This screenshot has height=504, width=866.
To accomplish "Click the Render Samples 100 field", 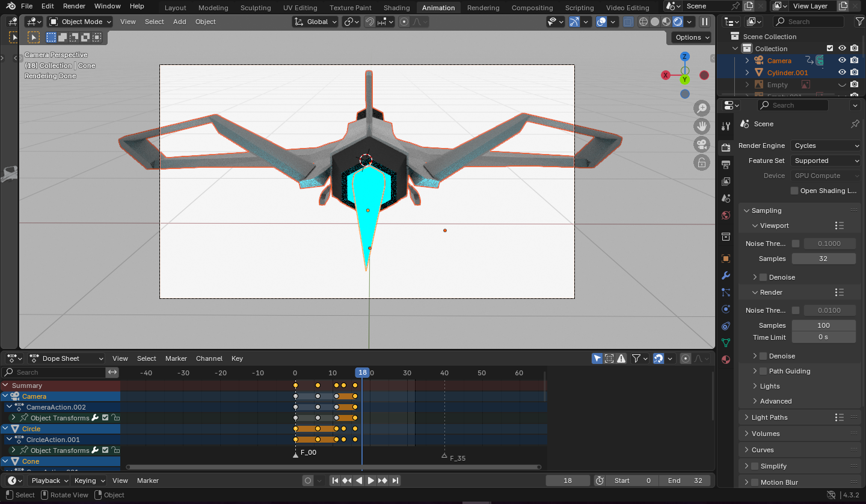I will [x=823, y=325].
